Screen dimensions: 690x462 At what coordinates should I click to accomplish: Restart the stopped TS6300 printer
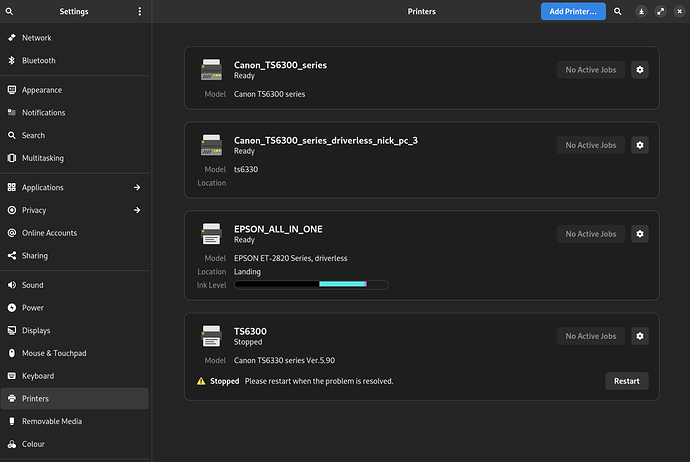pos(627,381)
